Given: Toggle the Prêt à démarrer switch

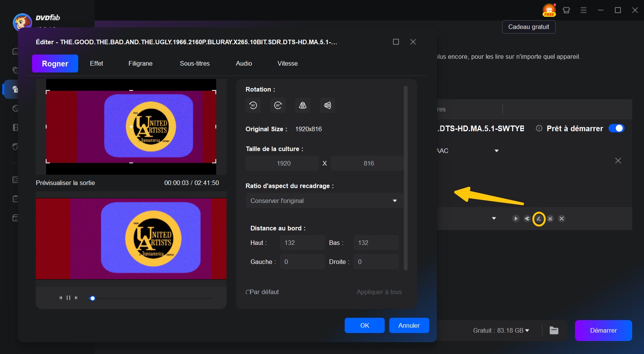Looking at the screenshot, I should (x=616, y=129).
